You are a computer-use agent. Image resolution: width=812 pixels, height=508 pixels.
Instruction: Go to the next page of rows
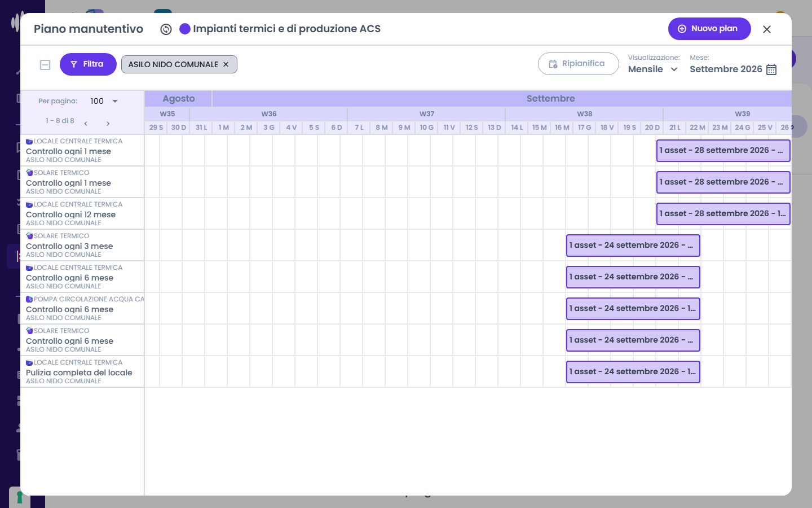(x=108, y=123)
